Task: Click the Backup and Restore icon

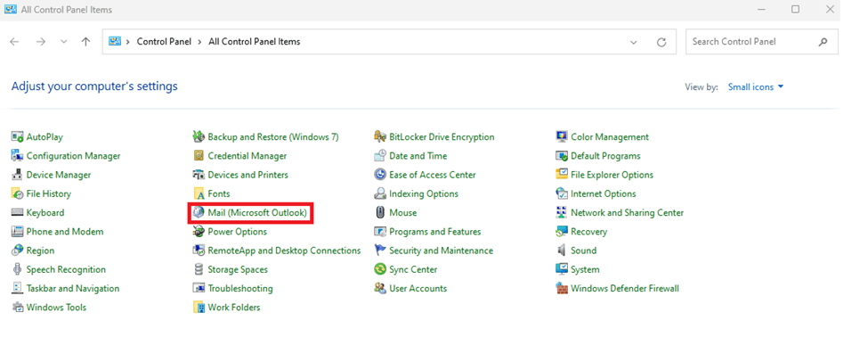Action: point(199,137)
